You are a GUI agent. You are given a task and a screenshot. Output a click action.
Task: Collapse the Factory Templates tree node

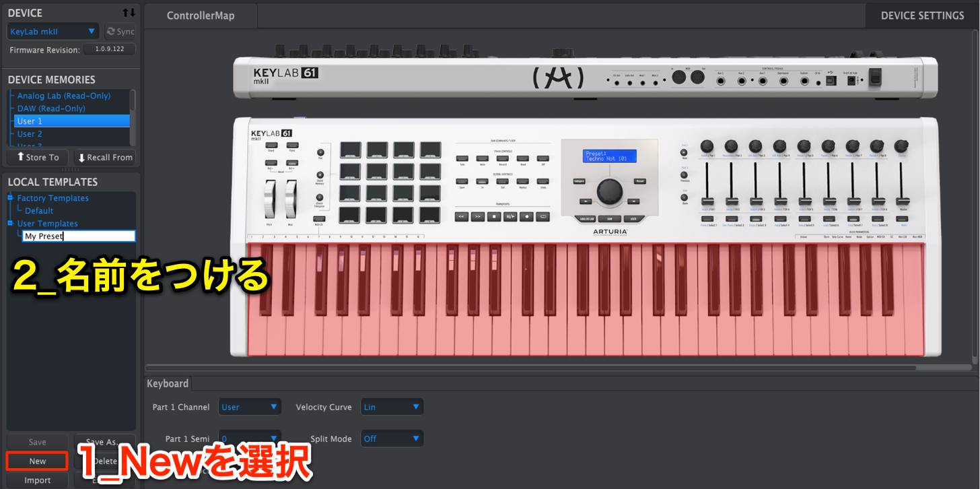coord(11,198)
